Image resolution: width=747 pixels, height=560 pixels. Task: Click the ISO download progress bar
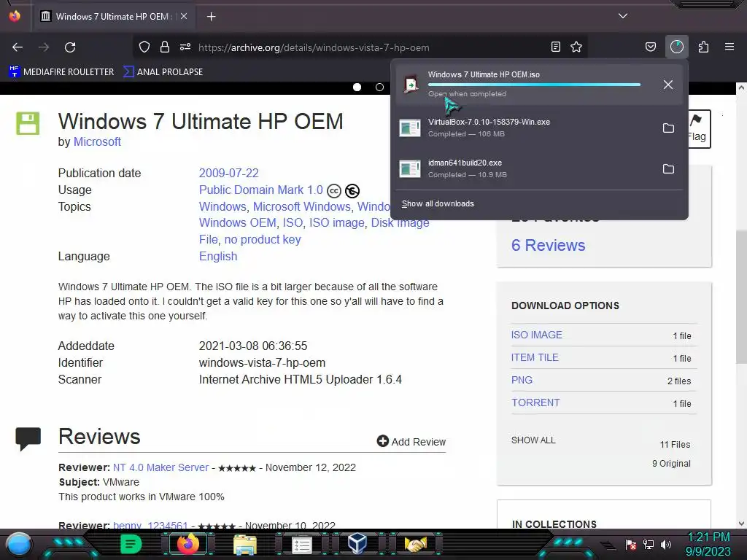pos(534,85)
